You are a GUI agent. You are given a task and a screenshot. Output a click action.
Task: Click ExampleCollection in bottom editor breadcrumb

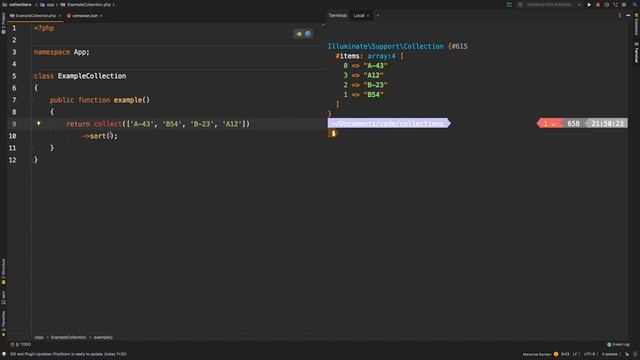click(x=69, y=337)
